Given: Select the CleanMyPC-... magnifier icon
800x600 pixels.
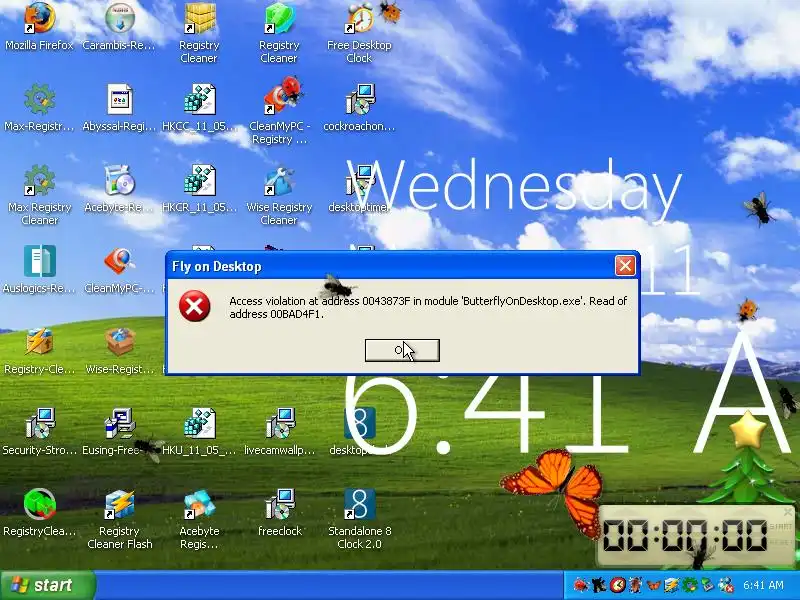Looking at the screenshot, I should point(119,269).
